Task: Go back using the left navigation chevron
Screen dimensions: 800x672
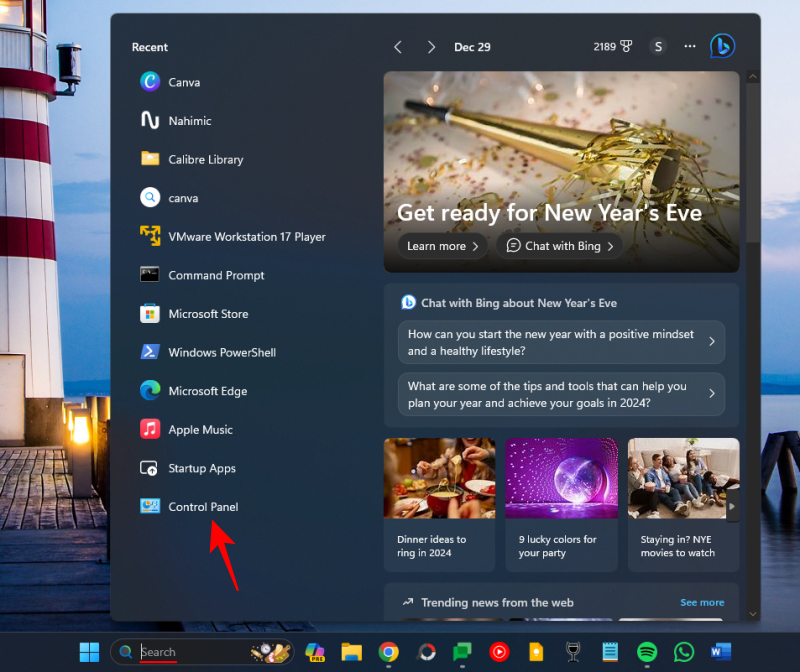Action: [x=397, y=46]
